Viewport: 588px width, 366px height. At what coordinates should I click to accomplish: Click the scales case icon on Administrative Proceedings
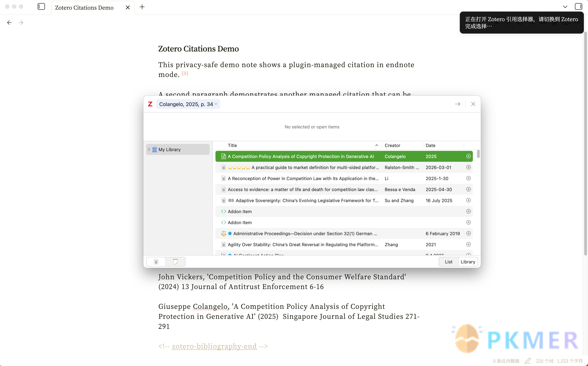click(223, 234)
